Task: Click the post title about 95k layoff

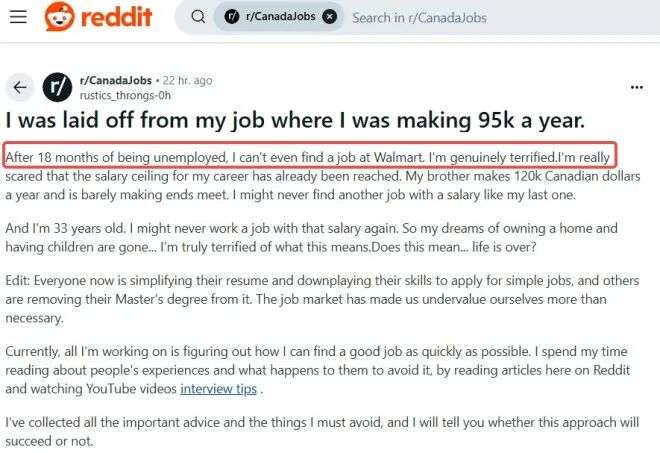Action: (x=294, y=121)
